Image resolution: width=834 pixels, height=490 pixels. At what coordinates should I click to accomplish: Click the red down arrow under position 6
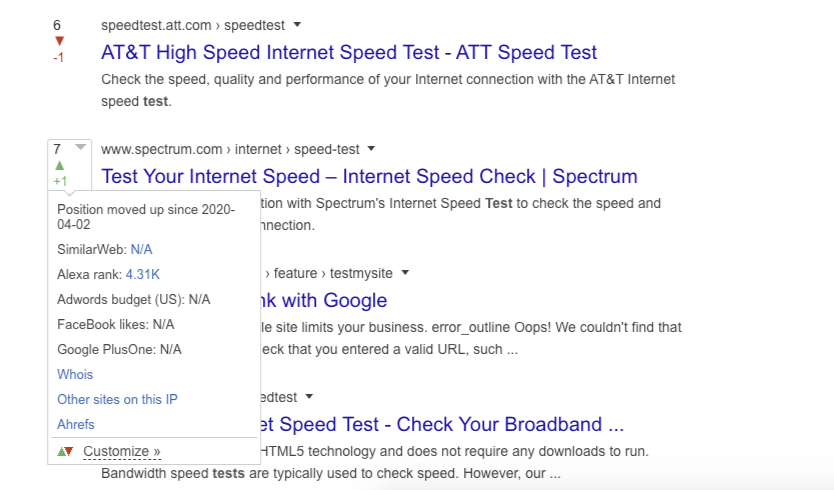click(59, 41)
